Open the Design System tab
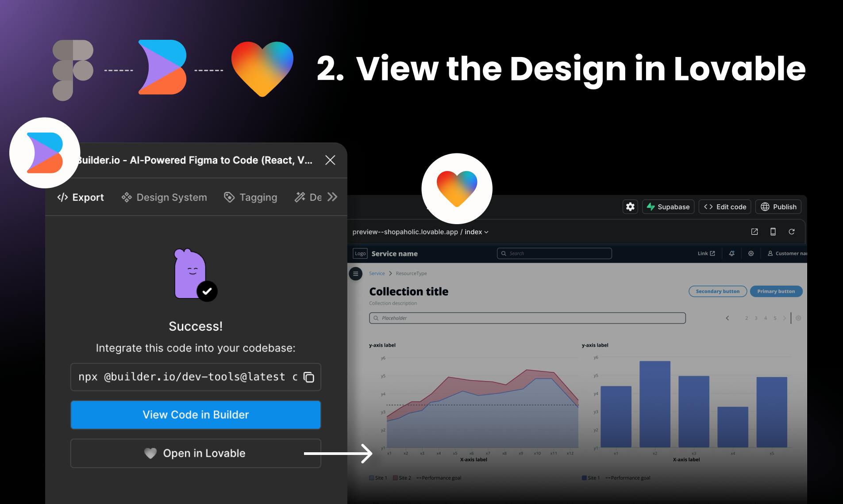Image resolution: width=843 pixels, height=504 pixels. (164, 197)
